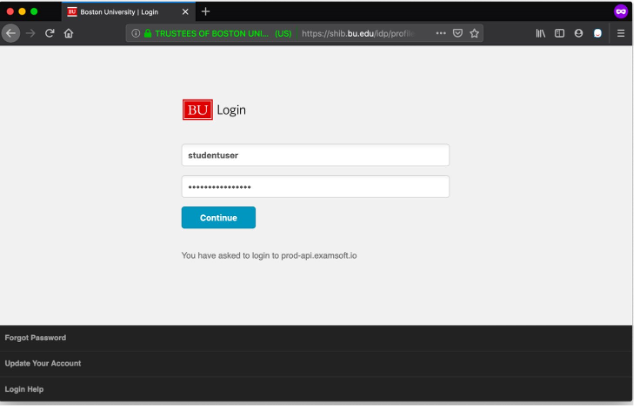Focus the masked password field
634x406 pixels.
(x=315, y=186)
